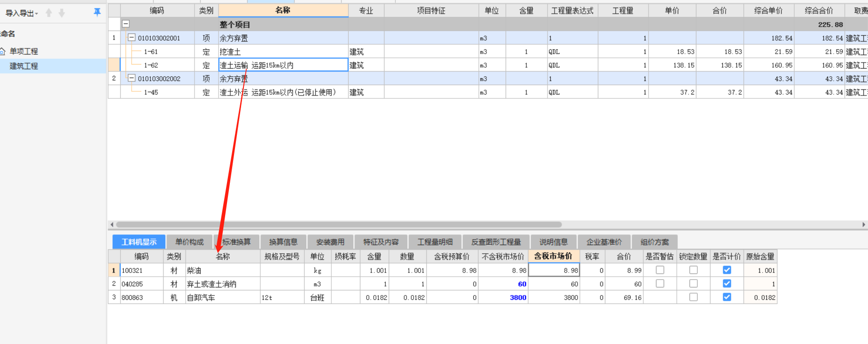
Task: Click the 名称 column header in upper table
Action: coord(283,10)
